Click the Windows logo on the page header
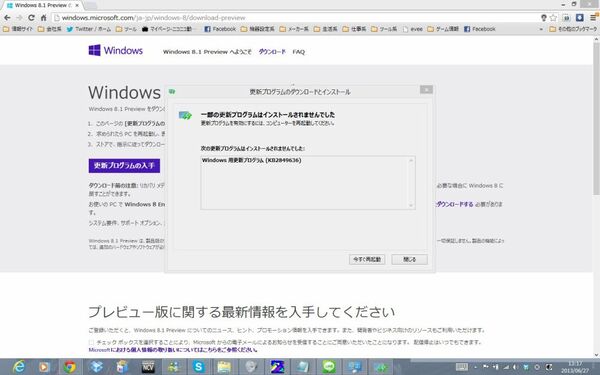 [x=116, y=51]
